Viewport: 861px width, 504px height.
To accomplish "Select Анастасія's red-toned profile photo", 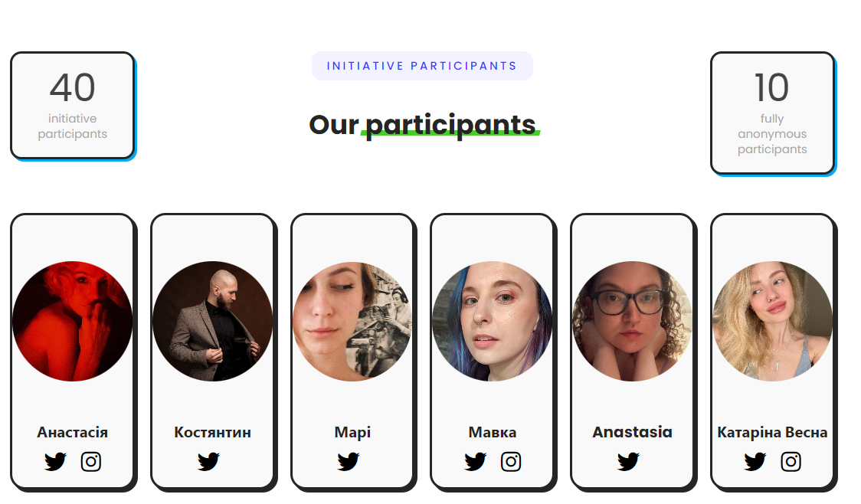I will coord(73,321).
